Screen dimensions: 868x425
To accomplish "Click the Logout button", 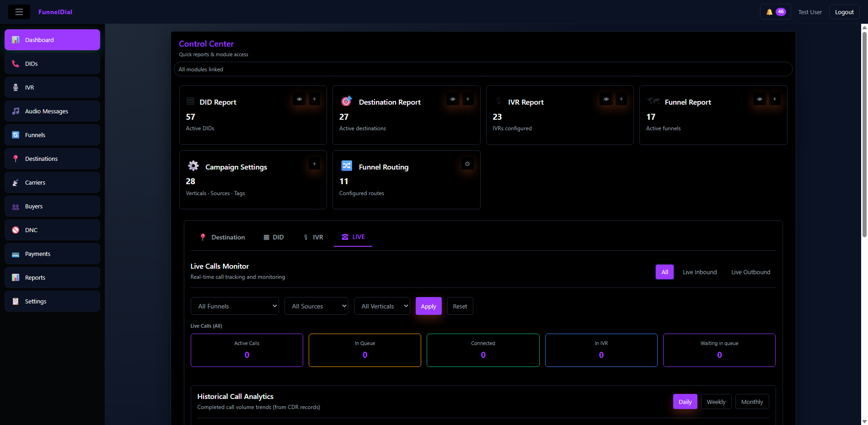I will [844, 12].
